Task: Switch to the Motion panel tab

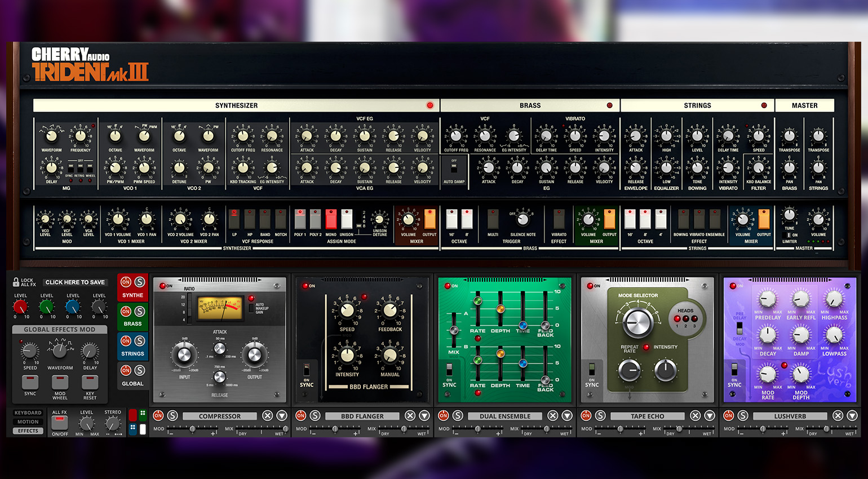Action: click(28, 422)
